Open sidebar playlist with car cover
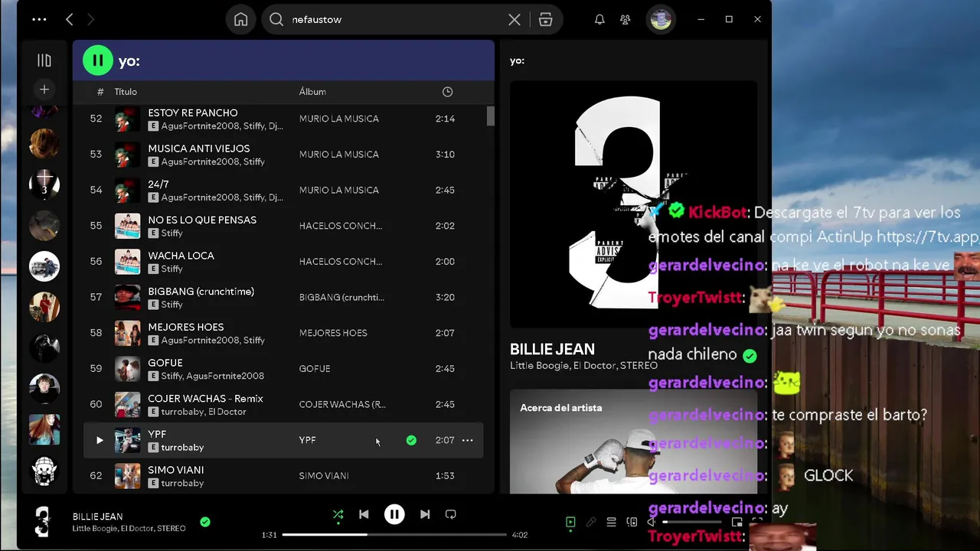The image size is (980, 551). (x=44, y=266)
